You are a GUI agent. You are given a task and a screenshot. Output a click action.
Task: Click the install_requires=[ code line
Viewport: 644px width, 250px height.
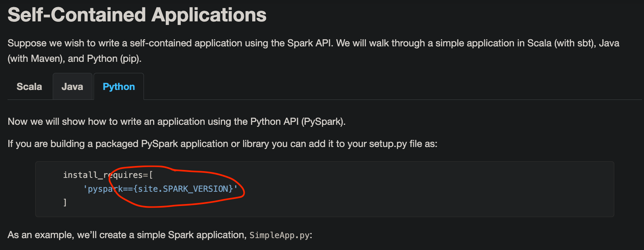click(108, 175)
